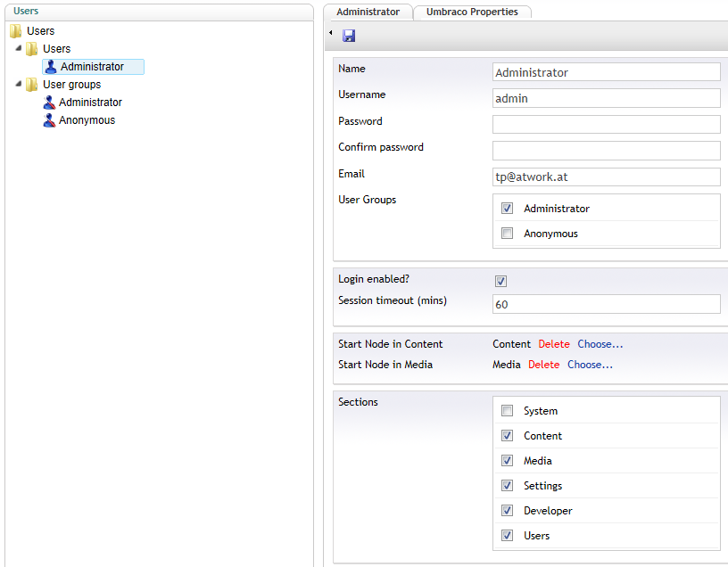Click the Users subfolder icon in tree

coord(32,49)
